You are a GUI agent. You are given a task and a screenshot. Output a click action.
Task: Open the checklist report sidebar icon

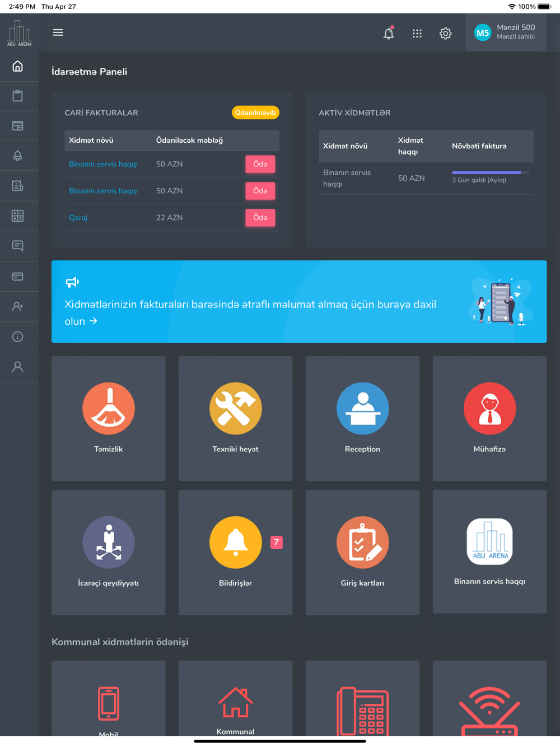tap(18, 186)
